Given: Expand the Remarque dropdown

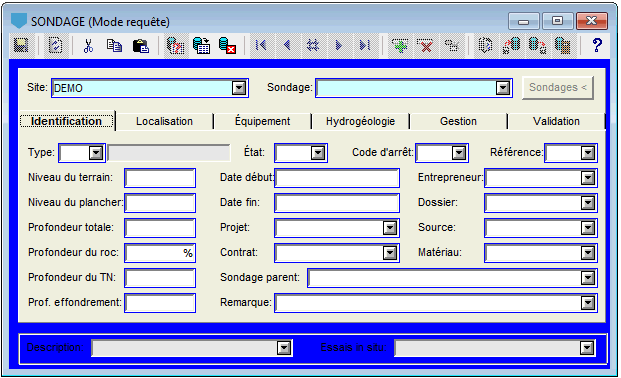Looking at the screenshot, I should tap(588, 303).
